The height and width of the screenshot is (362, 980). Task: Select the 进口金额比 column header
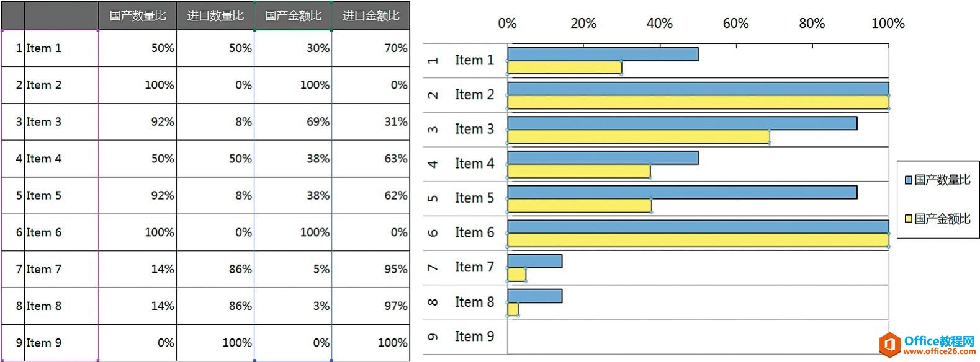click(x=371, y=15)
